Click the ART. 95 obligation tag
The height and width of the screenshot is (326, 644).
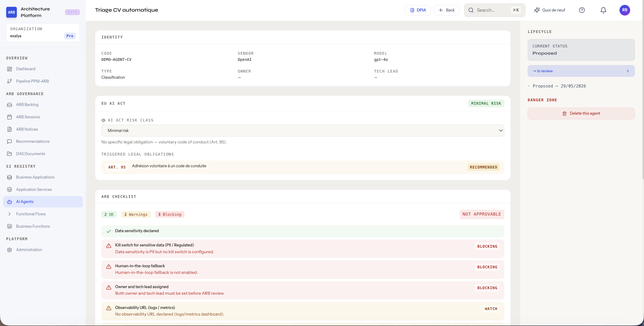click(117, 167)
